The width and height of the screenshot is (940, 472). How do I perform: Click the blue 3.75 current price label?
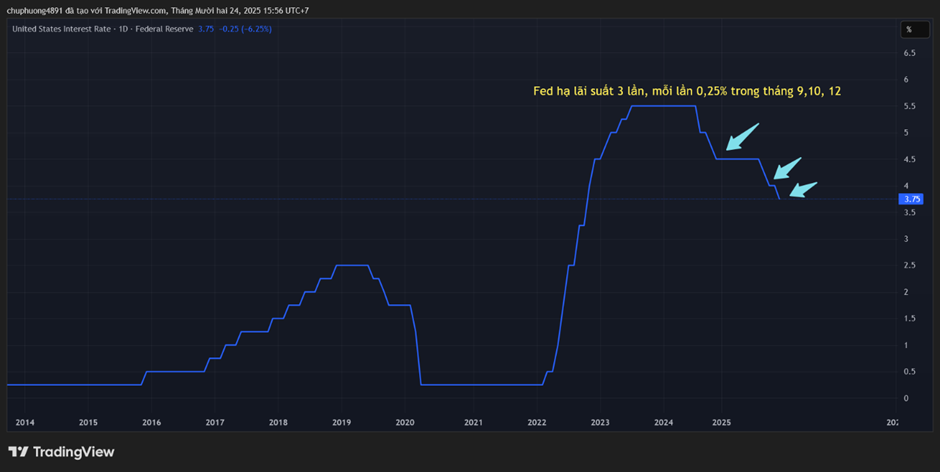(910, 199)
